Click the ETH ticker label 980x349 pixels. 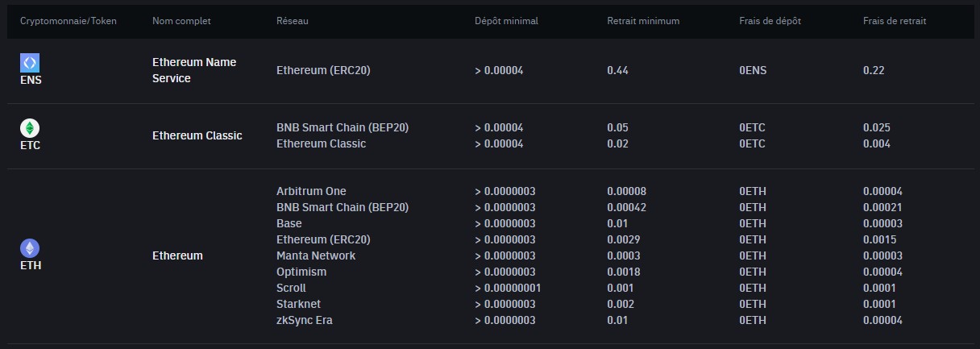(31, 265)
